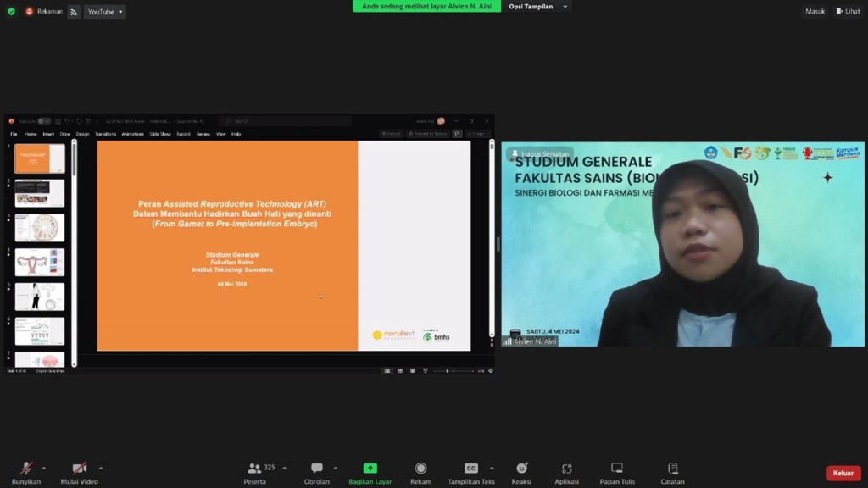Open PowerPoint File menu

(14, 134)
